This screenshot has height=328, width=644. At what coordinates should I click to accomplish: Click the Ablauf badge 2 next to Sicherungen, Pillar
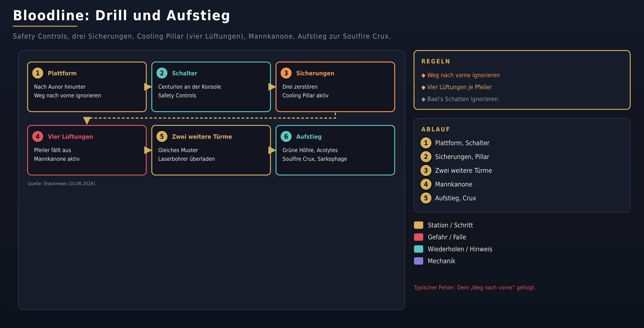click(x=426, y=157)
